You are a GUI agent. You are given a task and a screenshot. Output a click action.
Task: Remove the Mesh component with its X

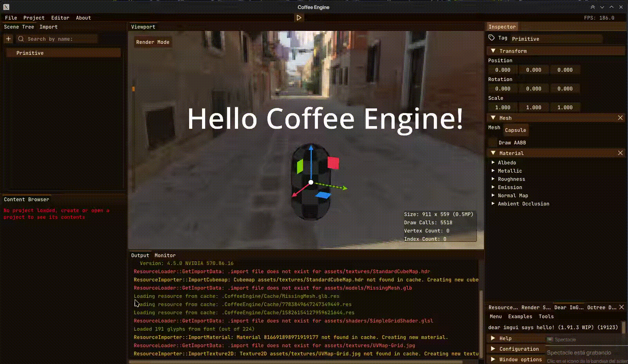click(x=620, y=118)
